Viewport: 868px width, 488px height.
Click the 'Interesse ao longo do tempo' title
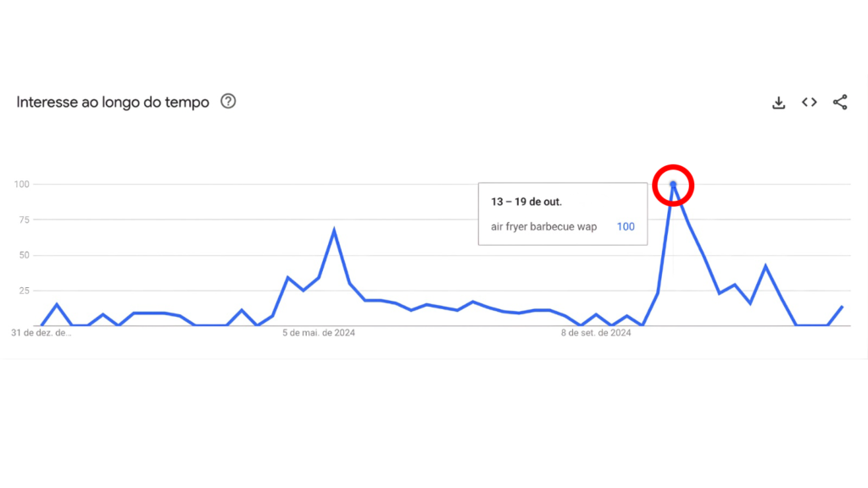[113, 103]
